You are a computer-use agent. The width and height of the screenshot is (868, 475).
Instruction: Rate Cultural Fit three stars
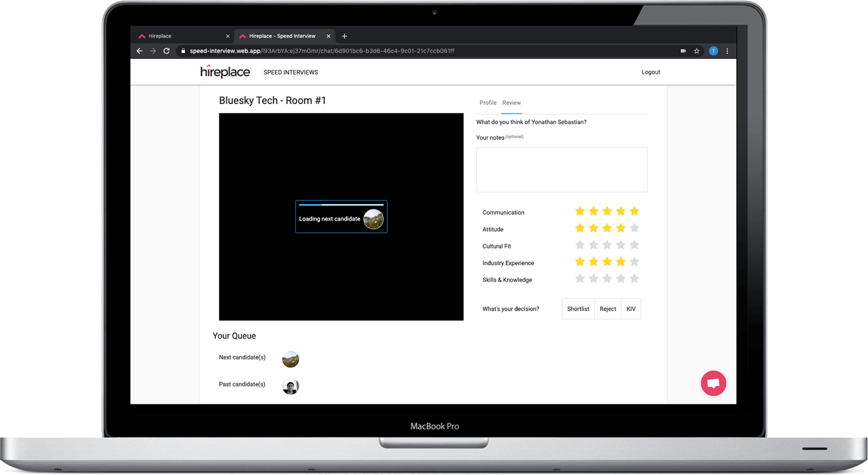pos(607,245)
